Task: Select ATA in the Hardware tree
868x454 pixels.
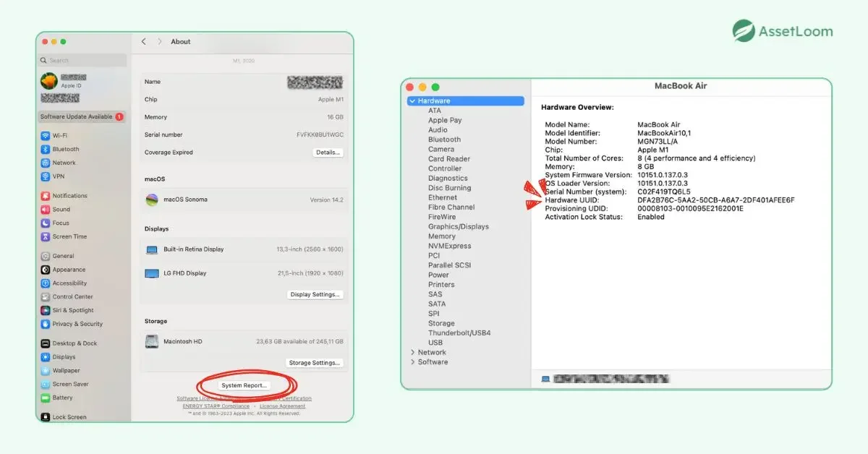Action: click(435, 111)
